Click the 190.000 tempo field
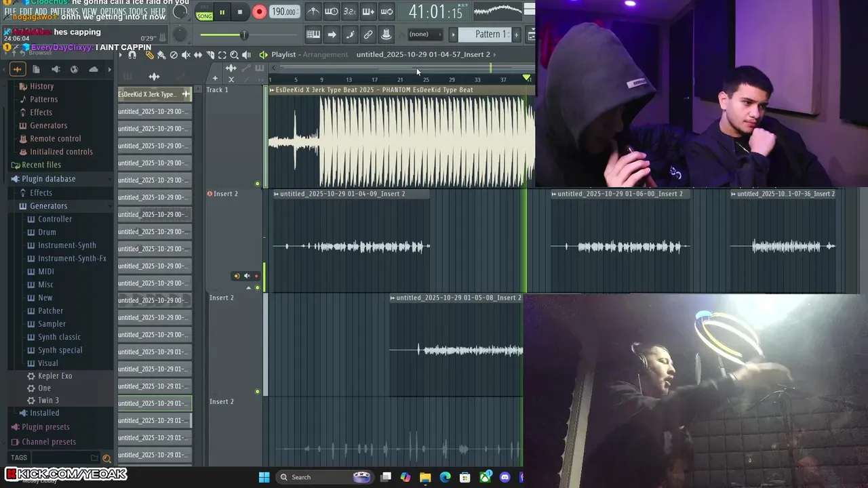Image resolution: width=868 pixels, height=488 pixels. [x=283, y=12]
